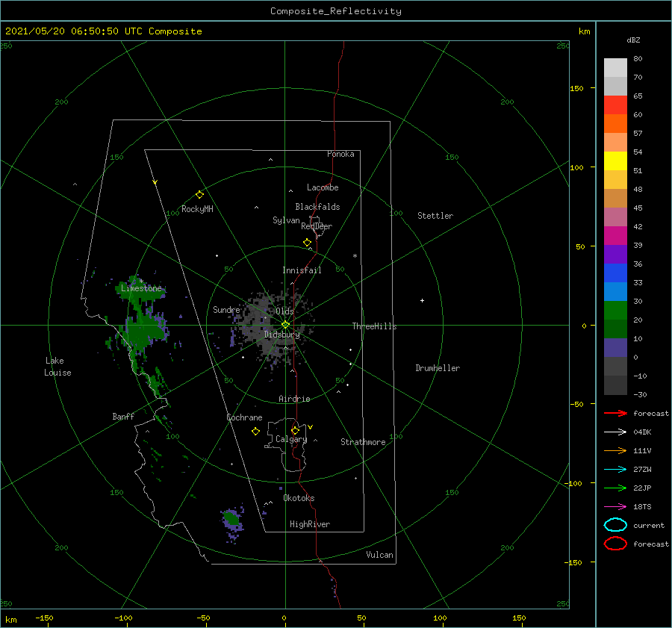Click the Lake Louise label

pyautogui.click(x=57, y=367)
